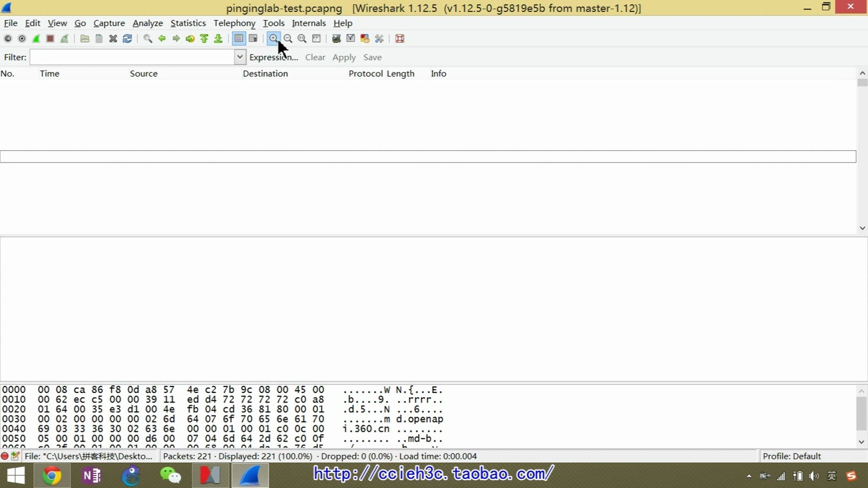Open capture options from the toolbar
868x488 pixels.
tap(22, 38)
